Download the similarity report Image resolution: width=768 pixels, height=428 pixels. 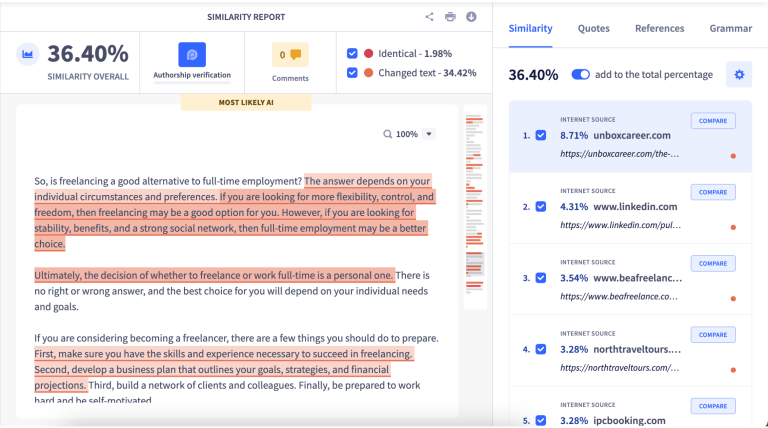point(471,17)
